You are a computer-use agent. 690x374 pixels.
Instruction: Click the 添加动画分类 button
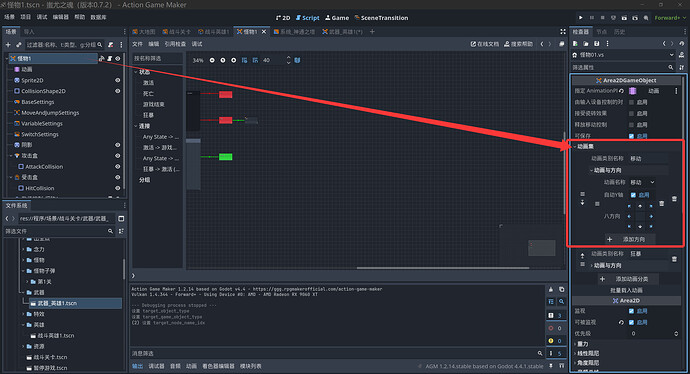pyautogui.click(x=628, y=279)
